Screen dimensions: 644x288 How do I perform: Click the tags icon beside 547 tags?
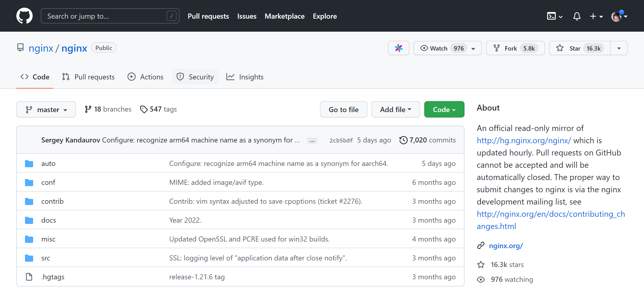(144, 109)
